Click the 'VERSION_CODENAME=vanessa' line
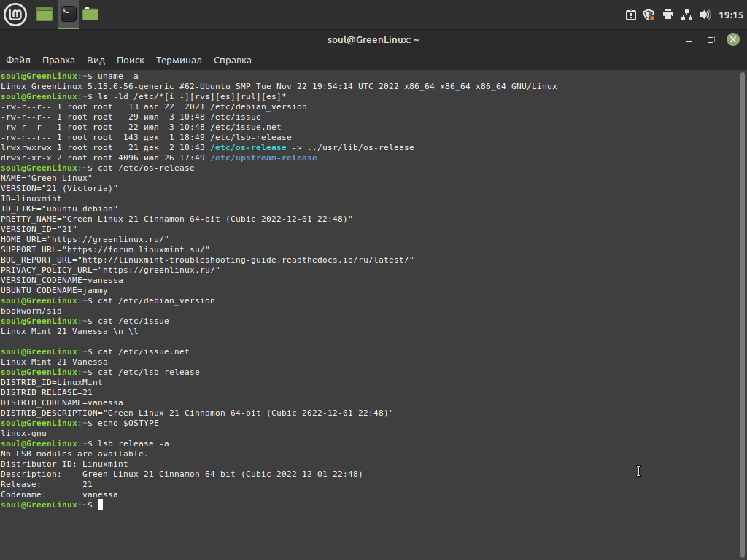This screenshot has height=560, width=747. coord(62,281)
